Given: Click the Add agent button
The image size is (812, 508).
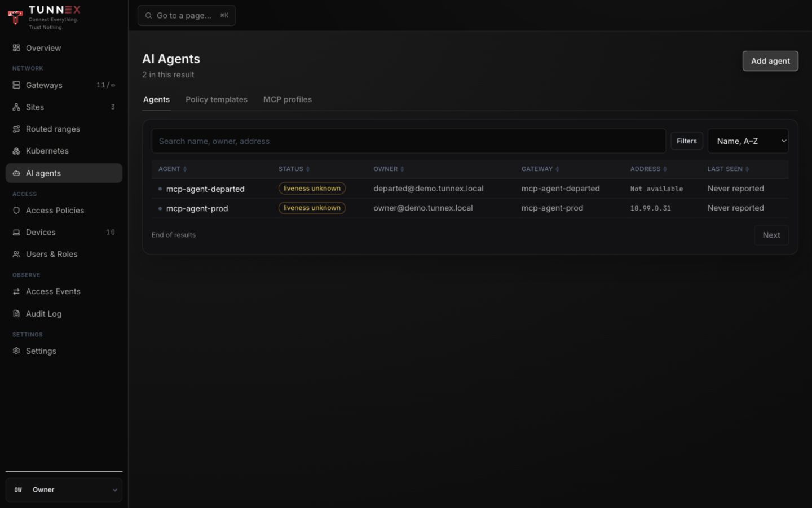Looking at the screenshot, I should pos(770,61).
